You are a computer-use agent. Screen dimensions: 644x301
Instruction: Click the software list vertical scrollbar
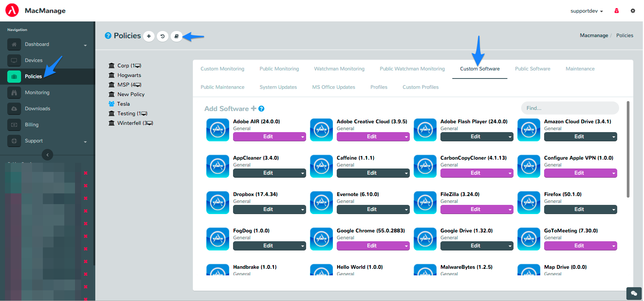click(628, 149)
